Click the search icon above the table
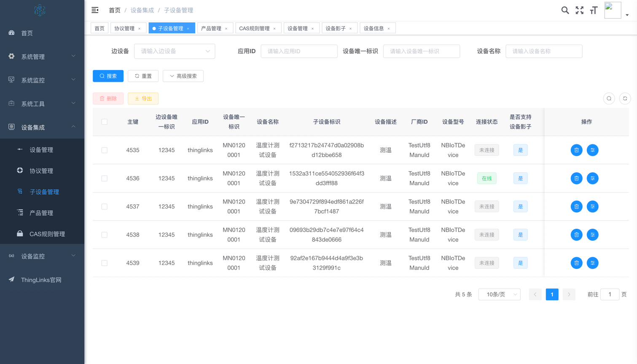 coord(609,98)
